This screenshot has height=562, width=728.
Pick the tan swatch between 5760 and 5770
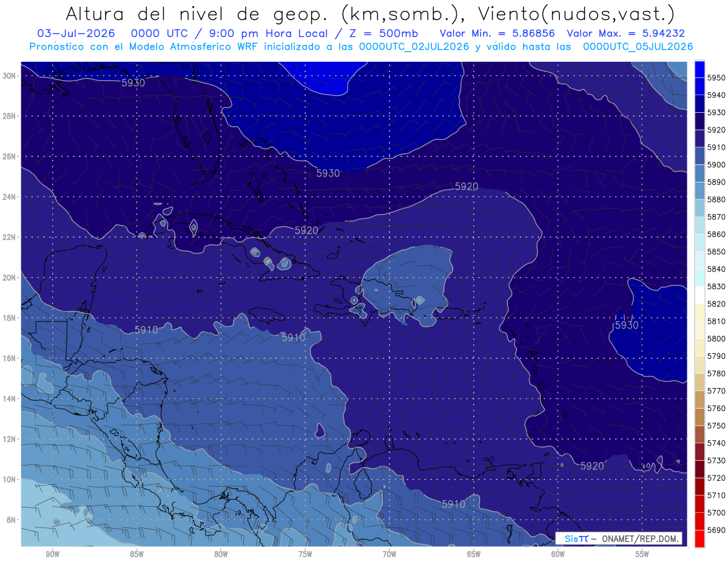699,400
